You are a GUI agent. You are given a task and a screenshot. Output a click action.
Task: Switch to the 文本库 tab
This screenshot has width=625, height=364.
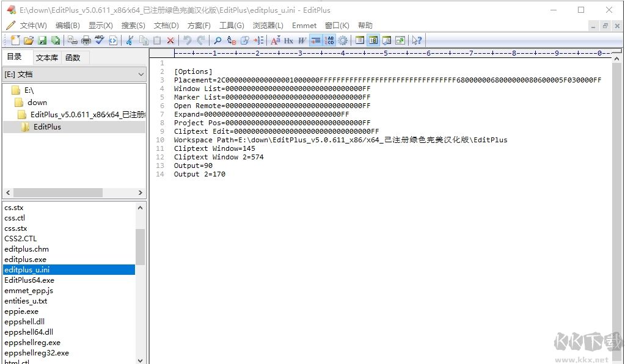pos(46,58)
